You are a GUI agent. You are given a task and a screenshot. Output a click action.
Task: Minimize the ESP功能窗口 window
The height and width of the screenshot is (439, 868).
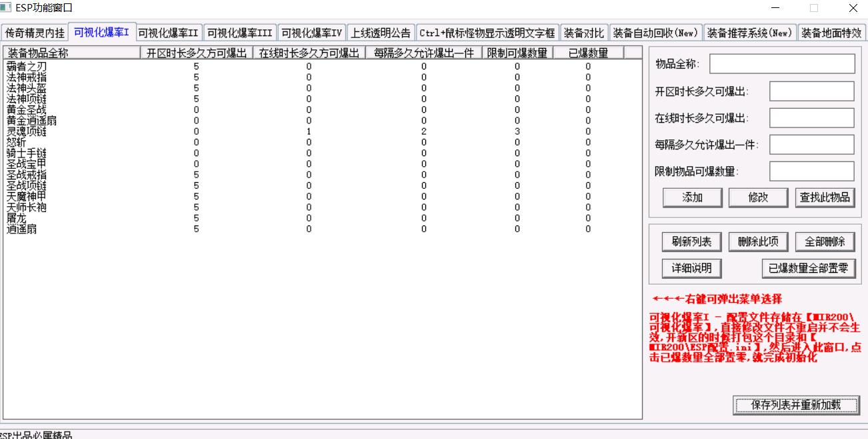(x=775, y=8)
